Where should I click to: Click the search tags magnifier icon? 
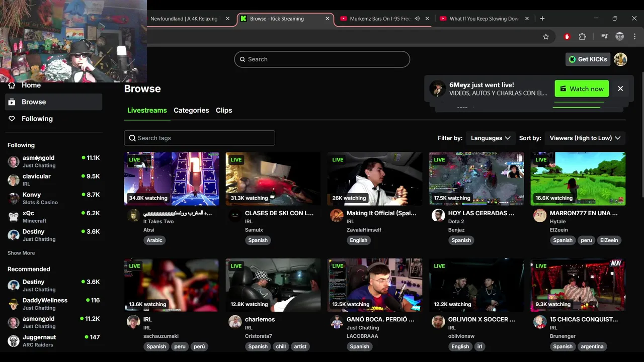132,138
